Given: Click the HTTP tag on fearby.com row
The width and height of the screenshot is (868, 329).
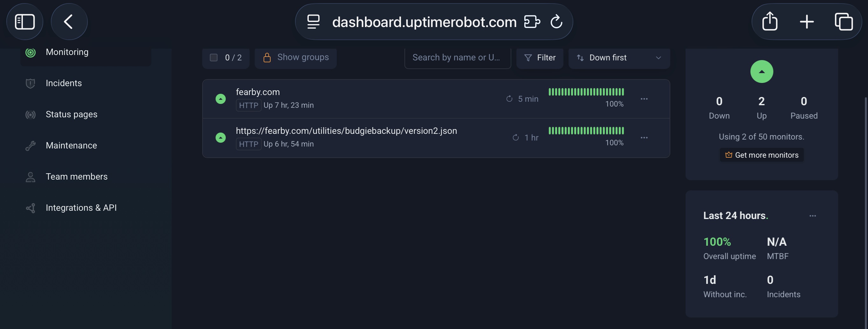Looking at the screenshot, I should click(x=249, y=106).
